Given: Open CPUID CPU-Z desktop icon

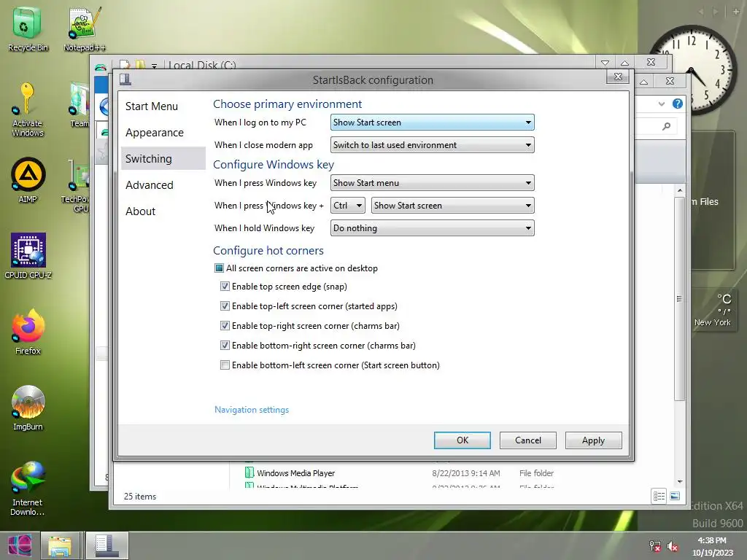Looking at the screenshot, I should 28,256.
